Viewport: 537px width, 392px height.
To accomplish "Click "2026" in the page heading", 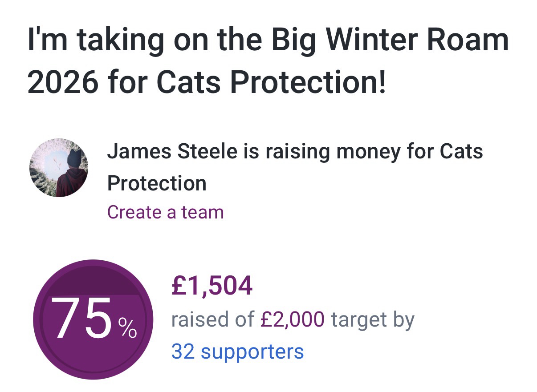I will point(62,82).
